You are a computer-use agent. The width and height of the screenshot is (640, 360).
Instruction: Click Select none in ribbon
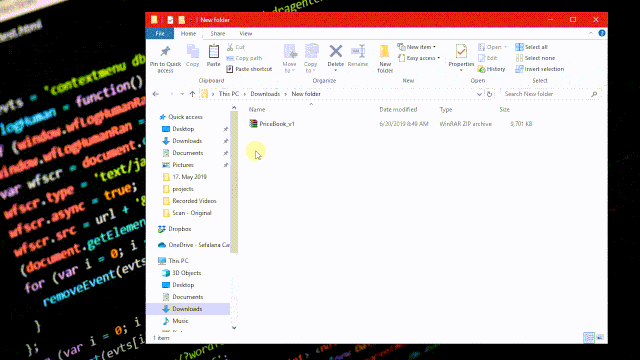pos(535,58)
